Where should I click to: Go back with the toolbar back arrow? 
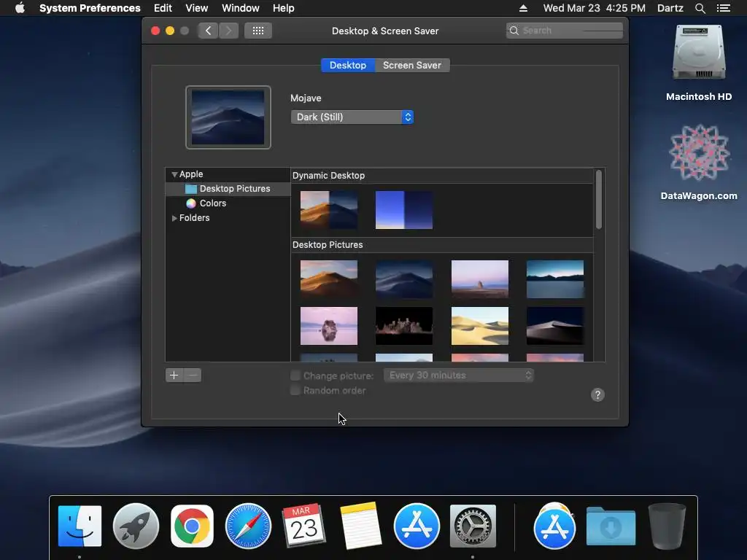(208, 31)
